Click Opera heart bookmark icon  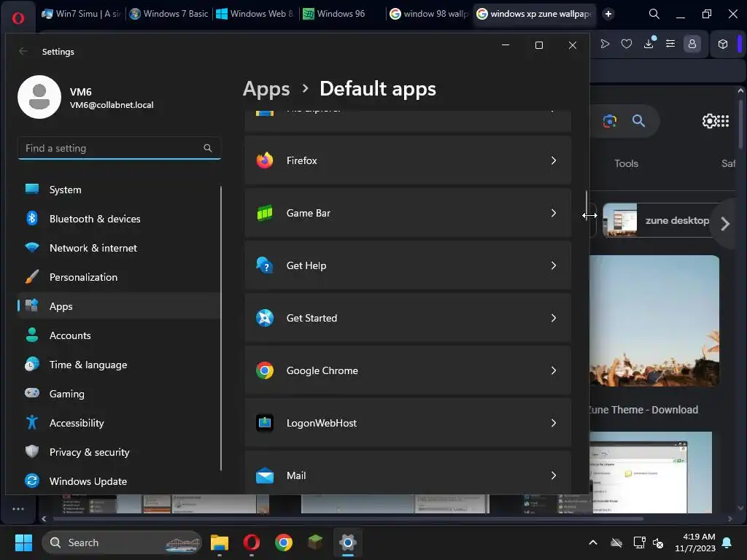pos(627,44)
